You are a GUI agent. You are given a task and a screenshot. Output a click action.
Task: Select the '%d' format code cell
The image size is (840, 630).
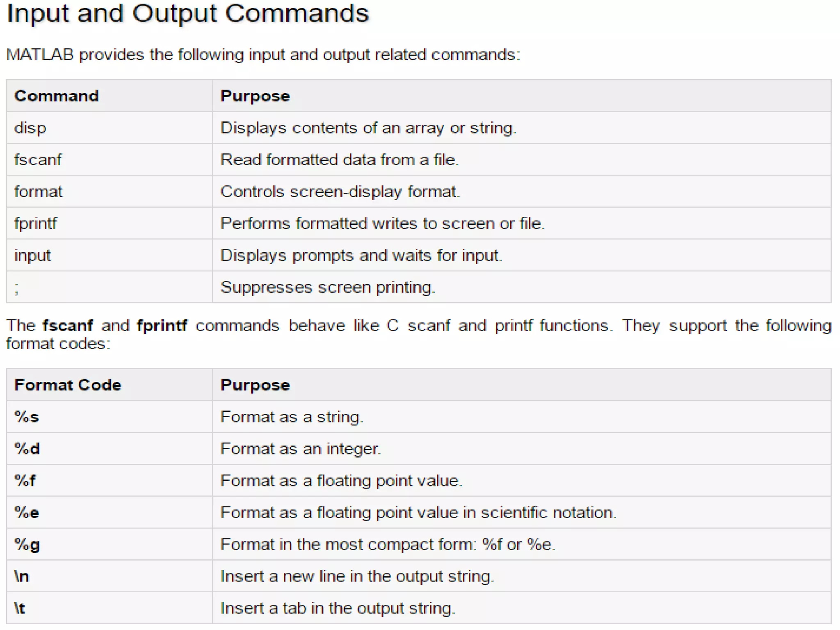[x=110, y=449]
